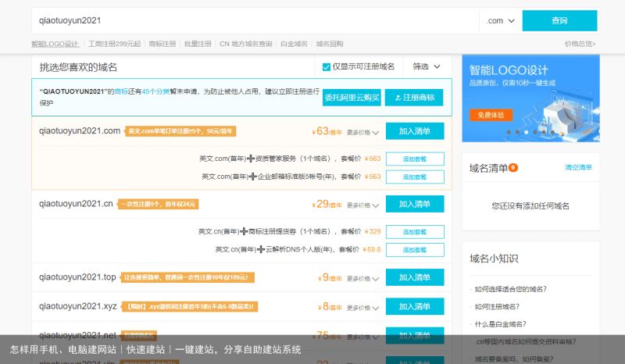Select the qiaotuoyun2021.com domain name text
The width and height of the screenshot is (625, 364).
[x=80, y=130]
